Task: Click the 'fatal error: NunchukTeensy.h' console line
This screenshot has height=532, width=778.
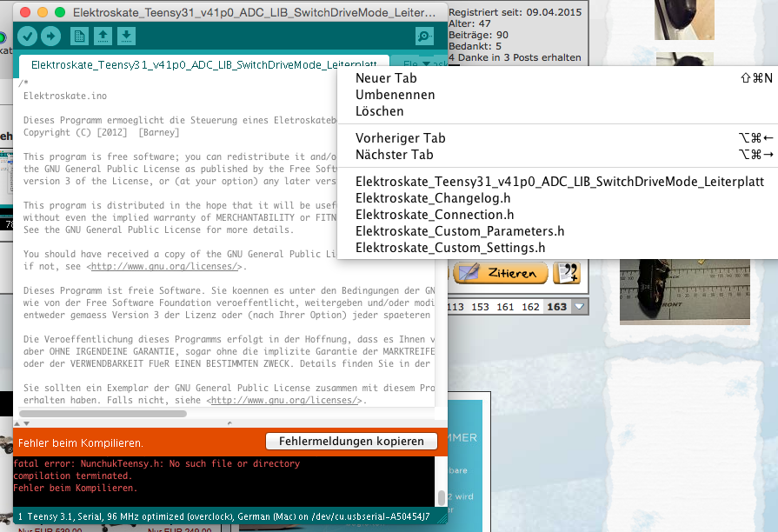Action: [x=156, y=463]
